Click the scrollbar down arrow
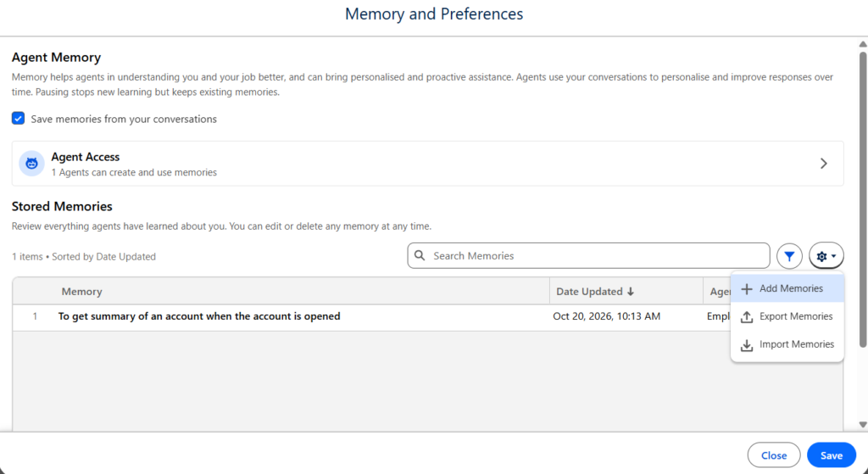Image resolution: width=868 pixels, height=474 pixels. (x=862, y=425)
